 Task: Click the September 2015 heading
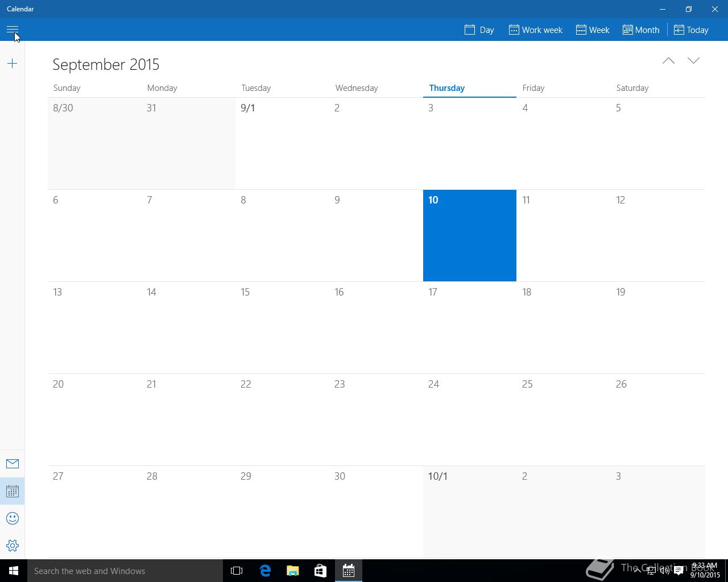click(106, 64)
